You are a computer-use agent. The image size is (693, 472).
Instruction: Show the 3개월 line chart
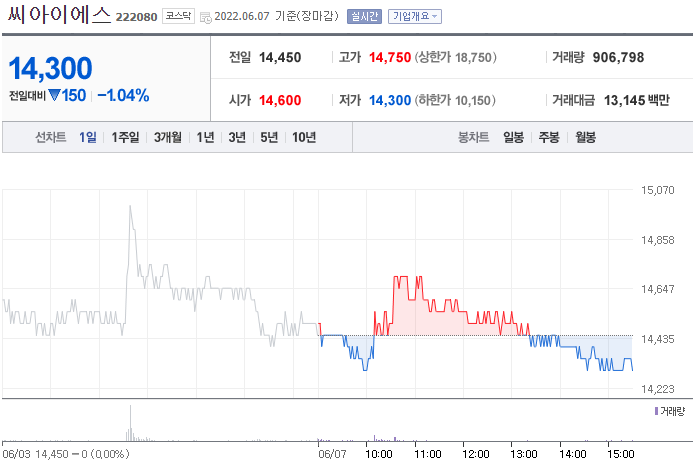pos(168,137)
